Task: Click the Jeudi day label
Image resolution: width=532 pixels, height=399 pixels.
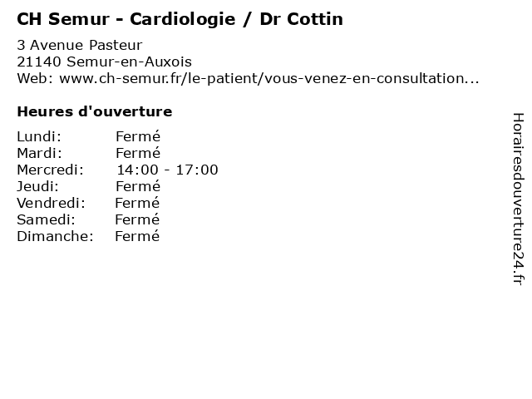Action: (37, 186)
